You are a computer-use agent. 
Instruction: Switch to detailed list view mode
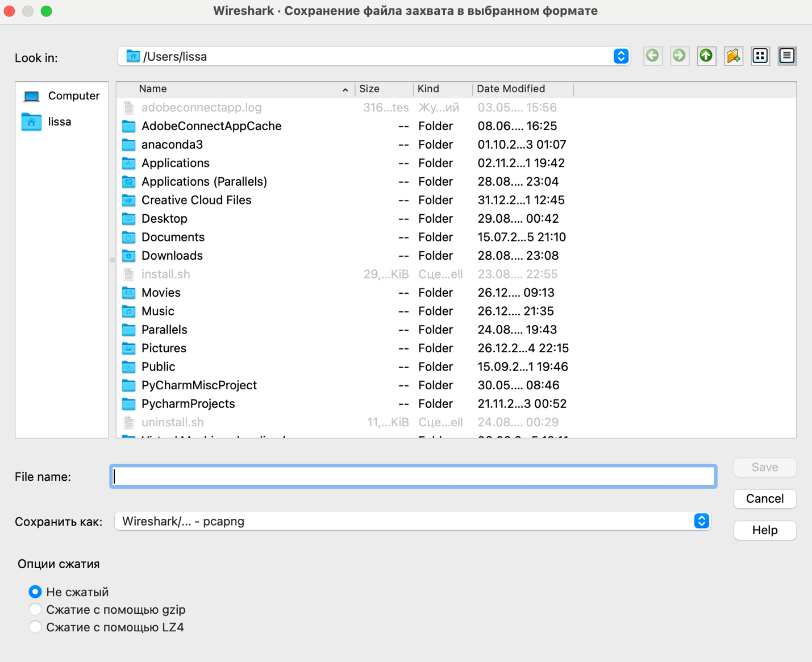[787, 56]
